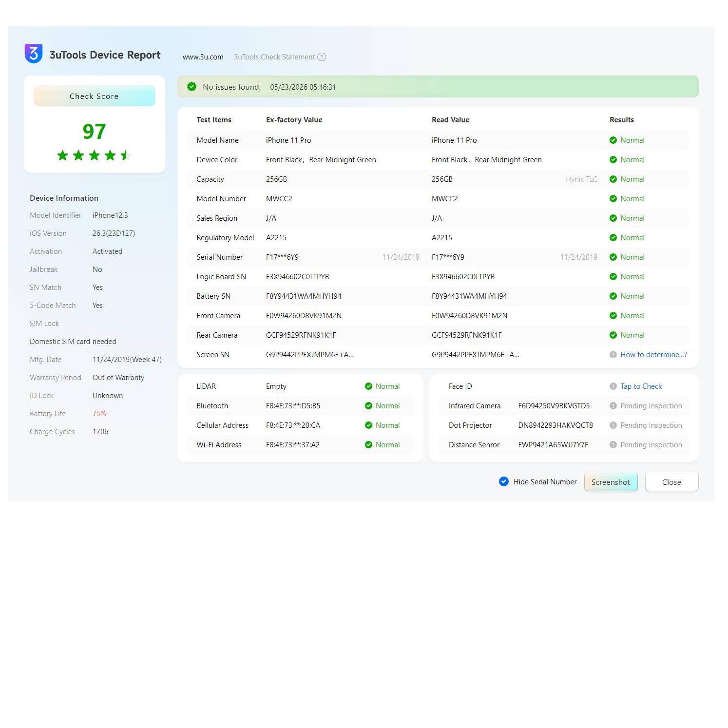
Task: Click the green check icon in Capacity row
Action: (x=613, y=179)
